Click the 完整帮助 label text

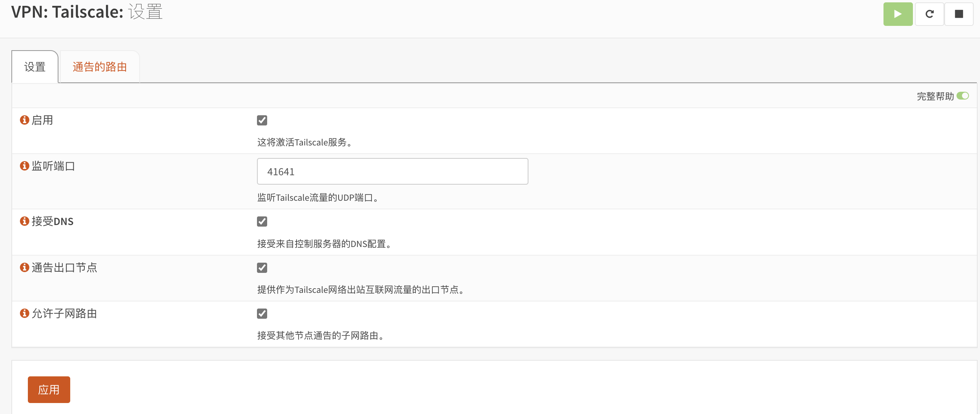935,96
